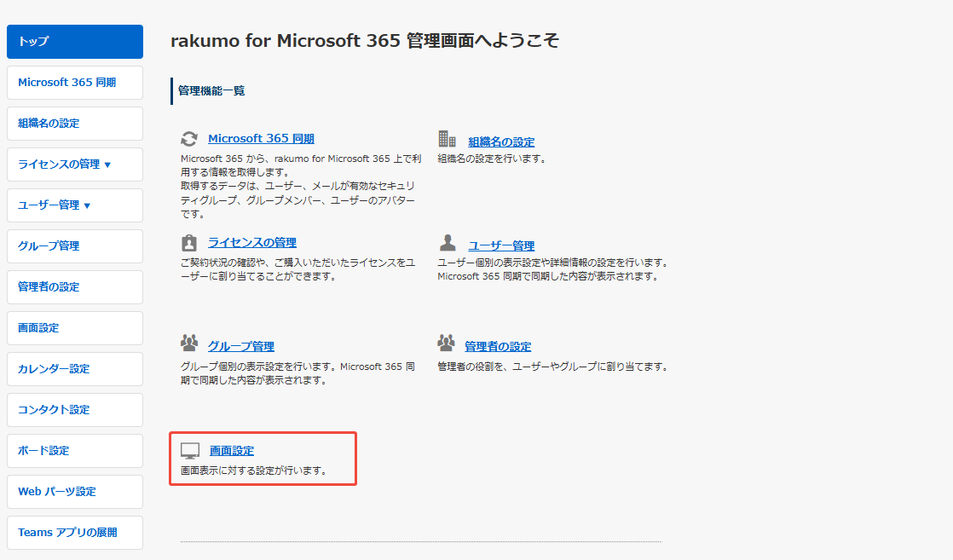Open 画面設定 in the sidebar
Viewport: 953px width, 560px height.
tap(75, 327)
